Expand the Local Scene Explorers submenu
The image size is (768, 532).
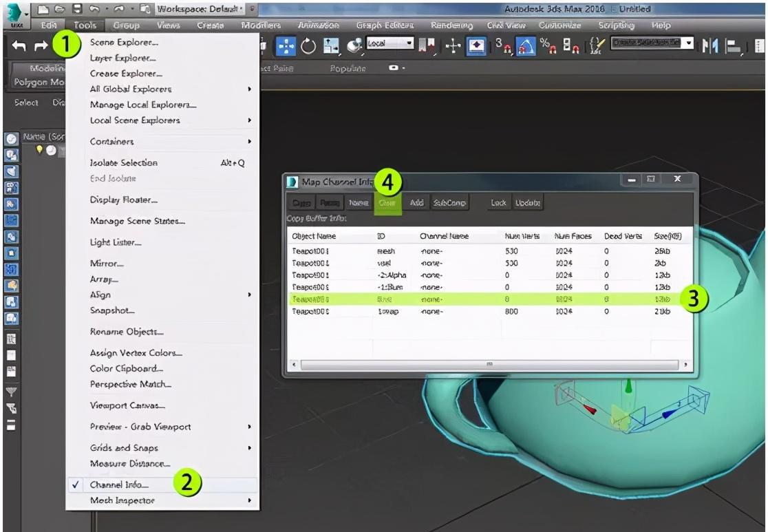pos(162,120)
